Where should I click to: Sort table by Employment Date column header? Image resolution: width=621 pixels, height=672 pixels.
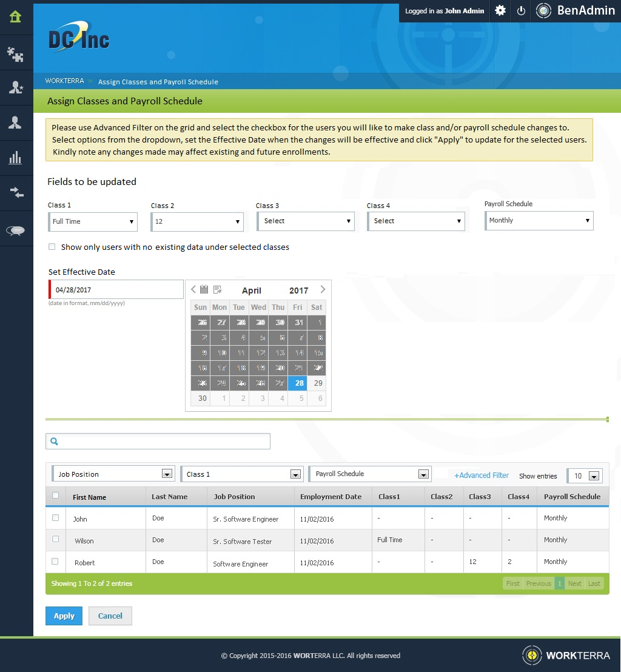click(331, 497)
